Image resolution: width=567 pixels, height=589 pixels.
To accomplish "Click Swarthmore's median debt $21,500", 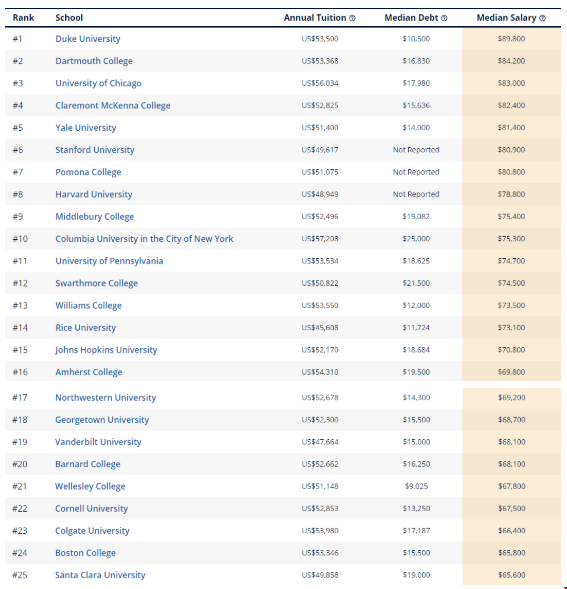I will pos(416,283).
